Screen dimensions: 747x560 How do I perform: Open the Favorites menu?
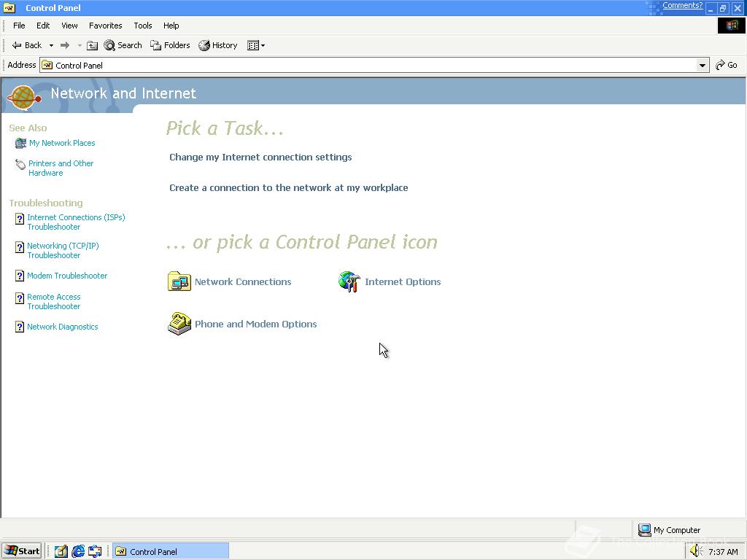pos(105,26)
